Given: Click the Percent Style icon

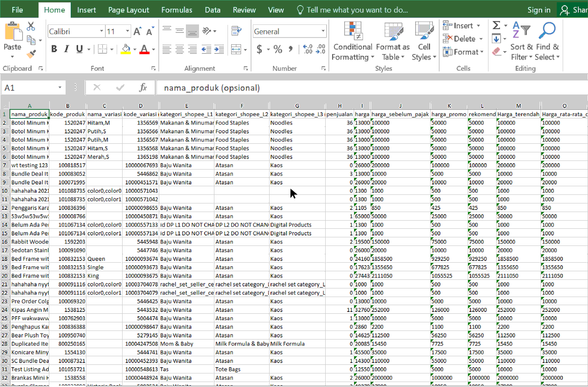Looking at the screenshot, I should point(278,49).
